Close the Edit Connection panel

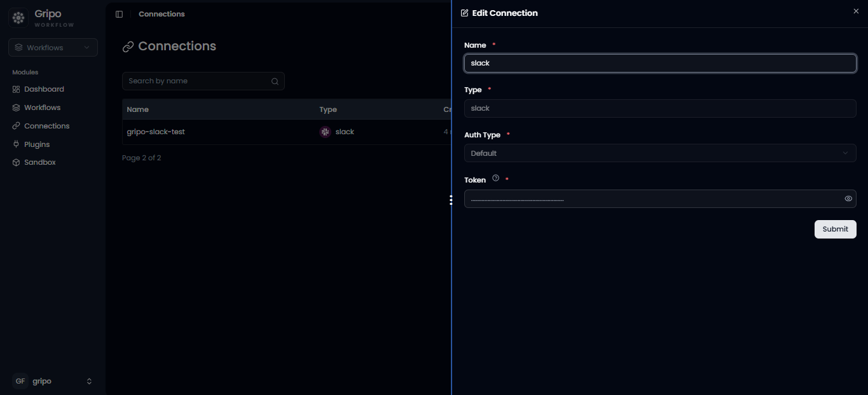(856, 11)
